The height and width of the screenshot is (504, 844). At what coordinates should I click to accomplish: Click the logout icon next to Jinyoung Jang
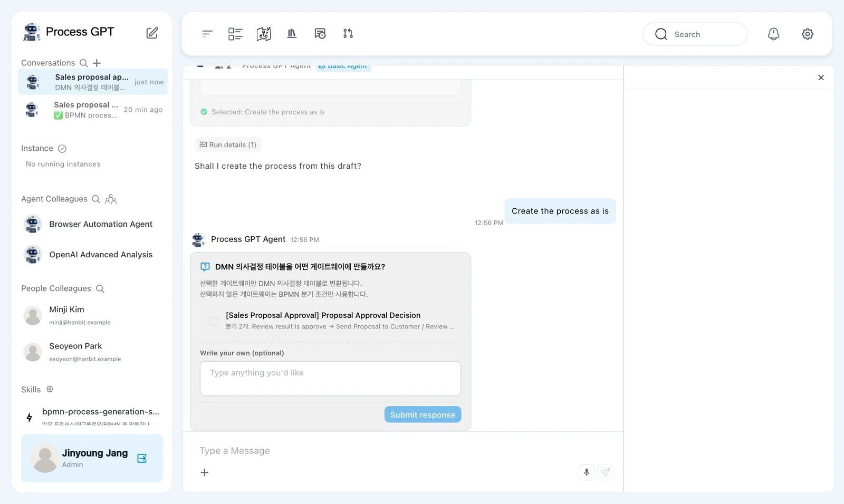tap(142, 458)
